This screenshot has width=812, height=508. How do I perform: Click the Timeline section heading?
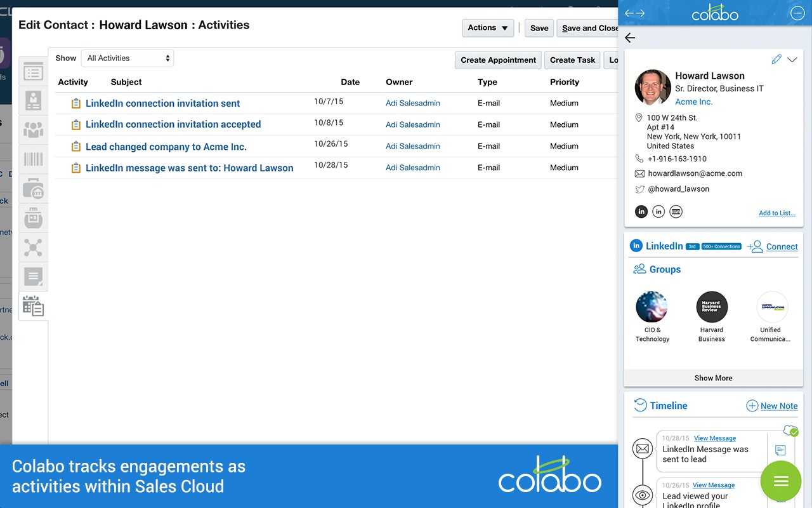(669, 405)
